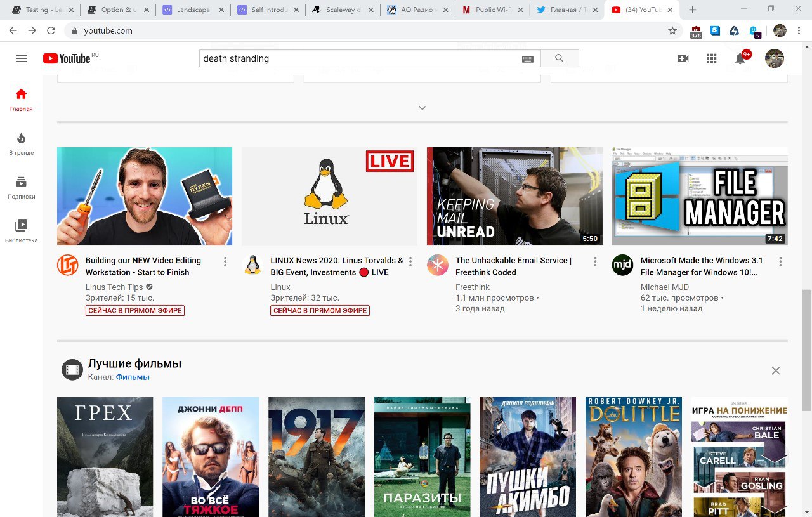Open a new browser tab
Screen dimensions: 812x517
pos(693,10)
